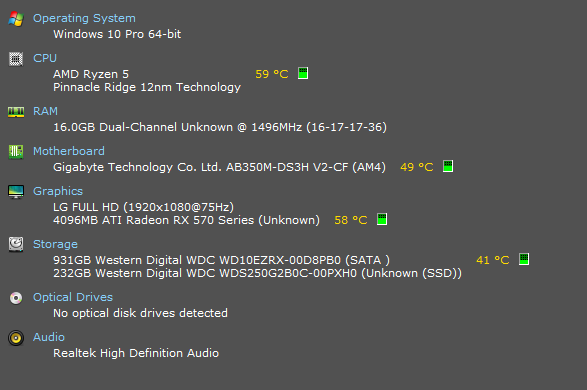Screen dimensions: 587x390
Task: Open the RAM details heading
Action: pyautogui.click(x=45, y=111)
